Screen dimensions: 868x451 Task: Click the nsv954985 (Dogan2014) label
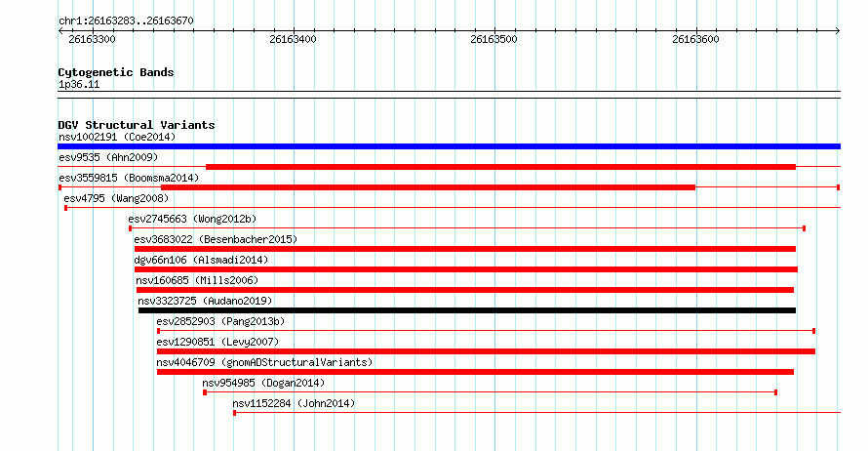[x=263, y=383]
